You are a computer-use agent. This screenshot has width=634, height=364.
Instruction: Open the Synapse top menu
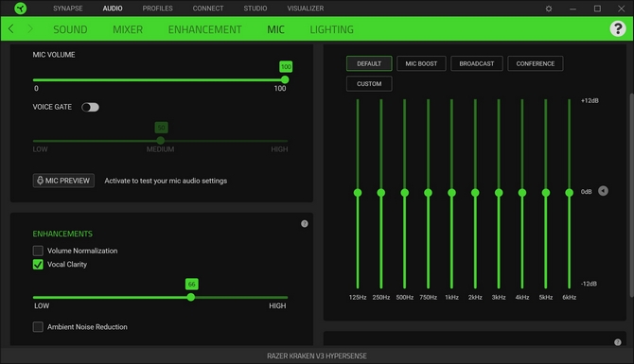coord(68,9)
